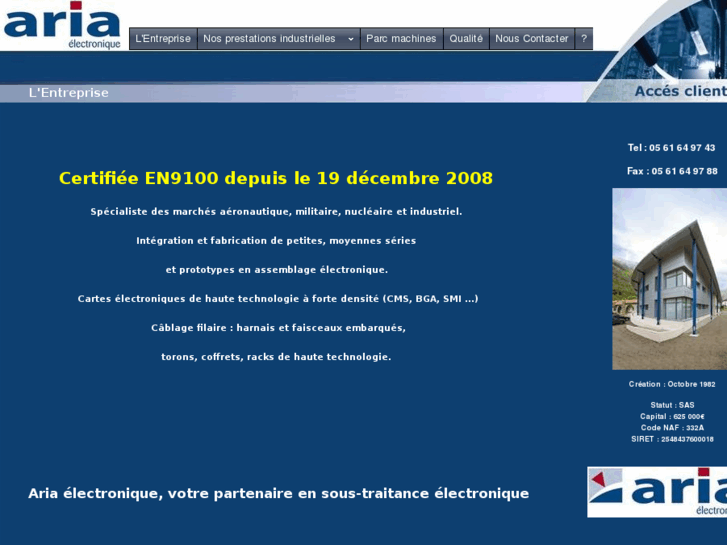Select Nous Contacter in the navigation bar
This screenshot has width=727, height=545.
pos(532,38)
